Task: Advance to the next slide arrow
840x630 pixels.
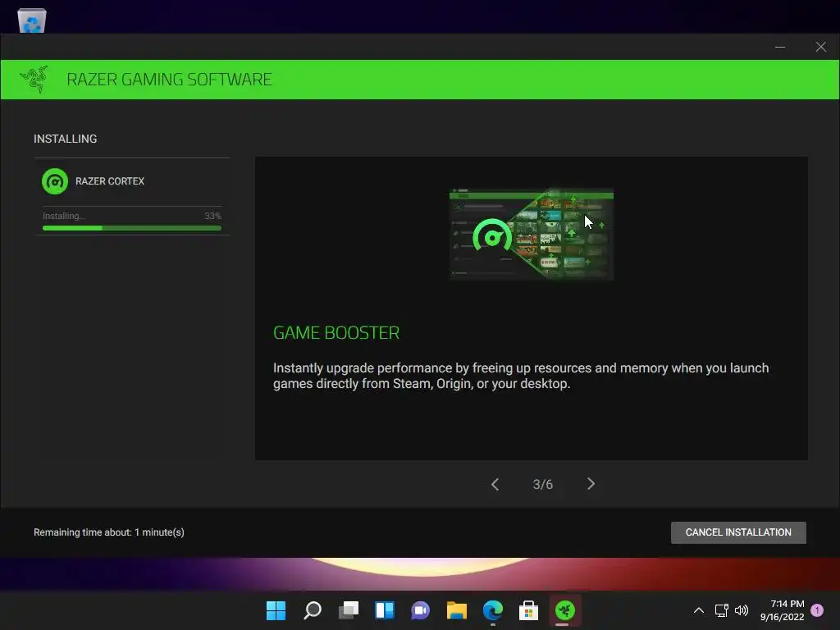Action: [x=591, y=484]
